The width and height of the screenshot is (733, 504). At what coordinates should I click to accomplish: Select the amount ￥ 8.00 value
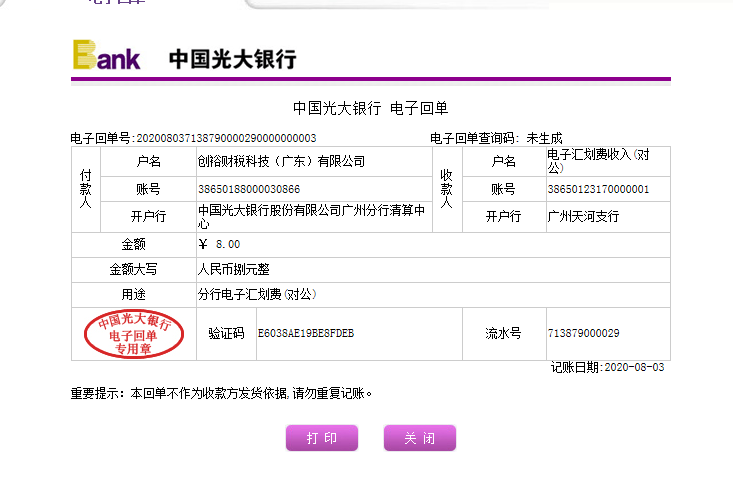point(220,244)
